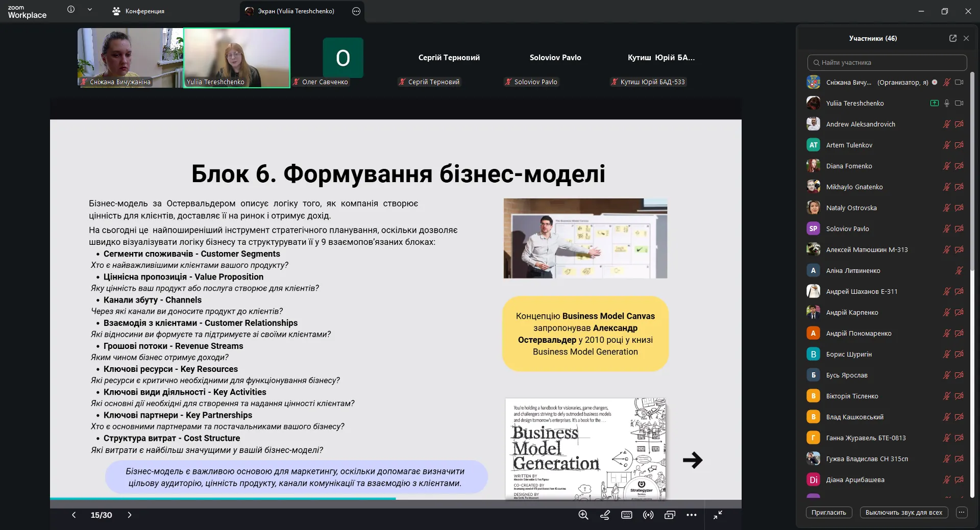Click Ганна Журавель БТЕ-0813 camera-off icon
Image resolution: width=980 pixels, height=530 pixels.
[x=959, y=438]
